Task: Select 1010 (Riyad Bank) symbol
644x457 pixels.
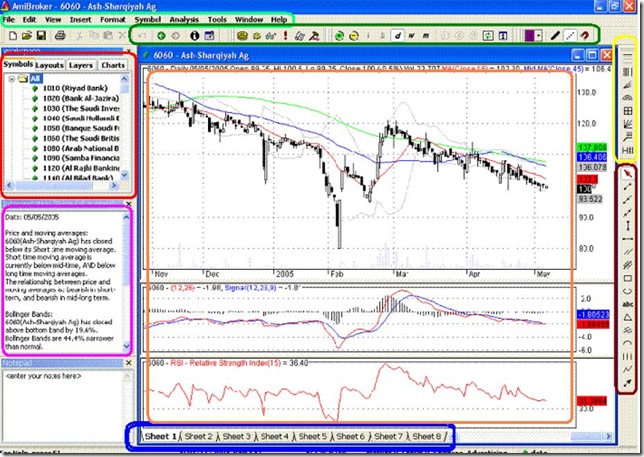Action: coord(75,88)
